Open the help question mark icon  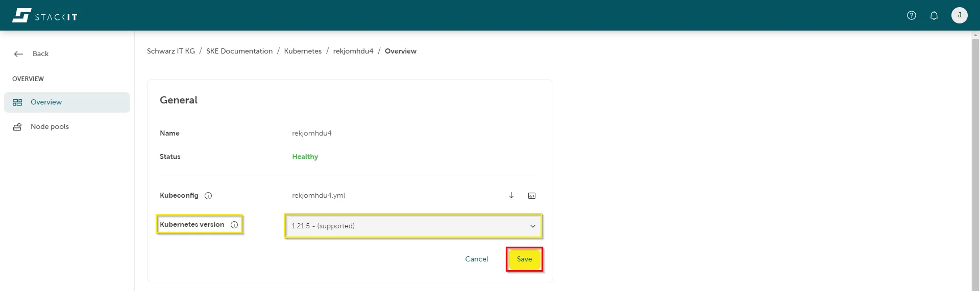point(911,15)
